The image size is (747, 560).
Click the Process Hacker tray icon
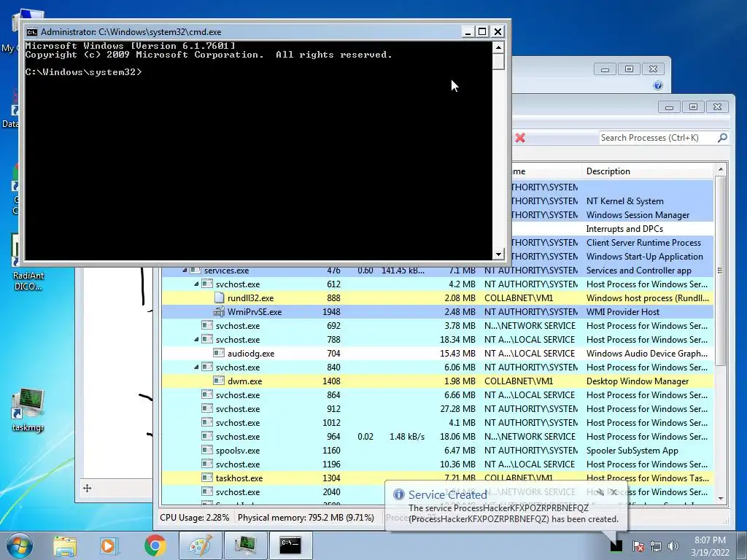(x=616, y=545)
